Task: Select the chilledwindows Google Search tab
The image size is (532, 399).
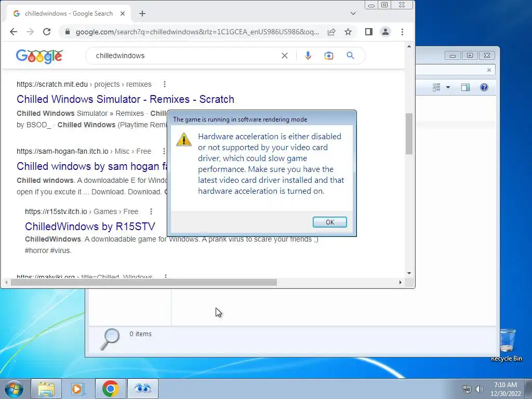Action: pyautogui.click(x=69, y=14)
